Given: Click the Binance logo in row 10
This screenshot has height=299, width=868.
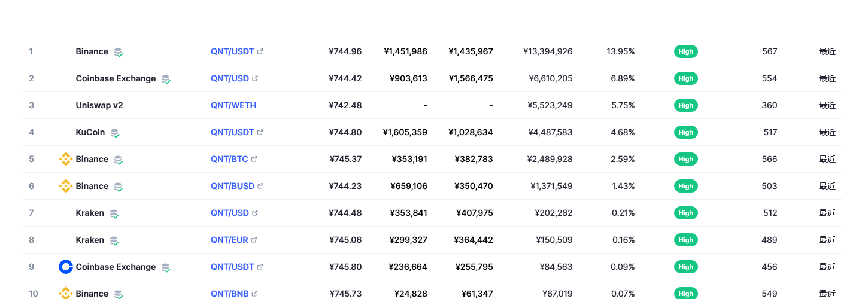Looking at the screenshot, I should pyautogui.click(x=65, y=294).
